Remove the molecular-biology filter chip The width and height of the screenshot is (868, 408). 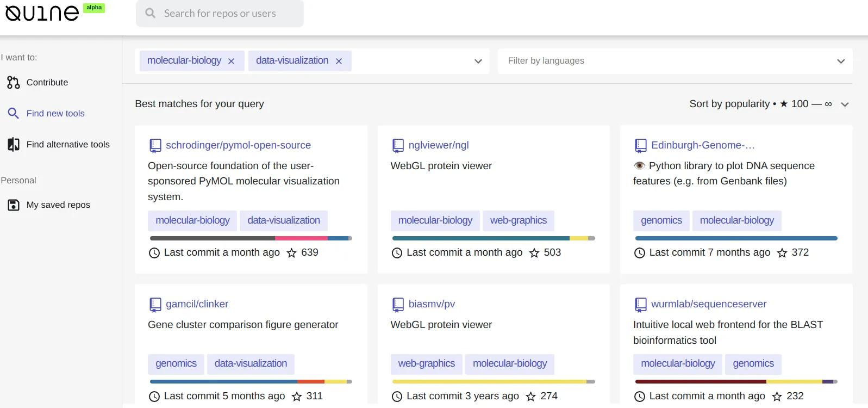231,61
